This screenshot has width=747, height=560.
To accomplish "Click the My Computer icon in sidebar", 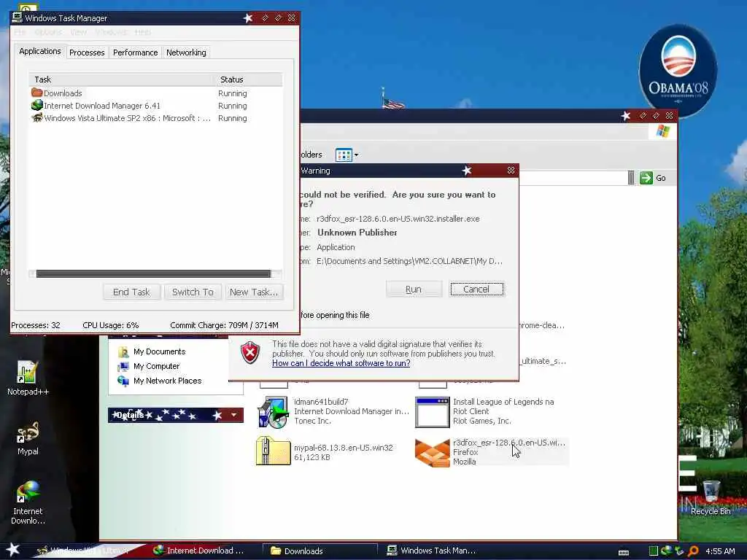I will click(x=123, y=366).
